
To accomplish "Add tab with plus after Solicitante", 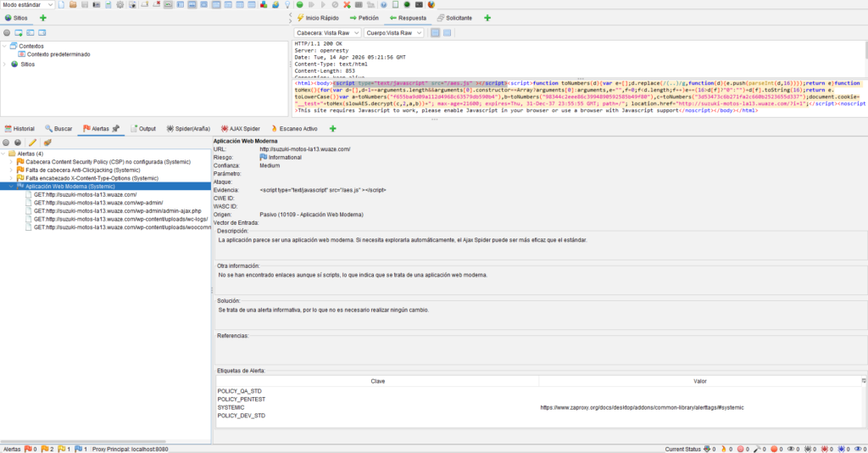I will coord(487,18).
